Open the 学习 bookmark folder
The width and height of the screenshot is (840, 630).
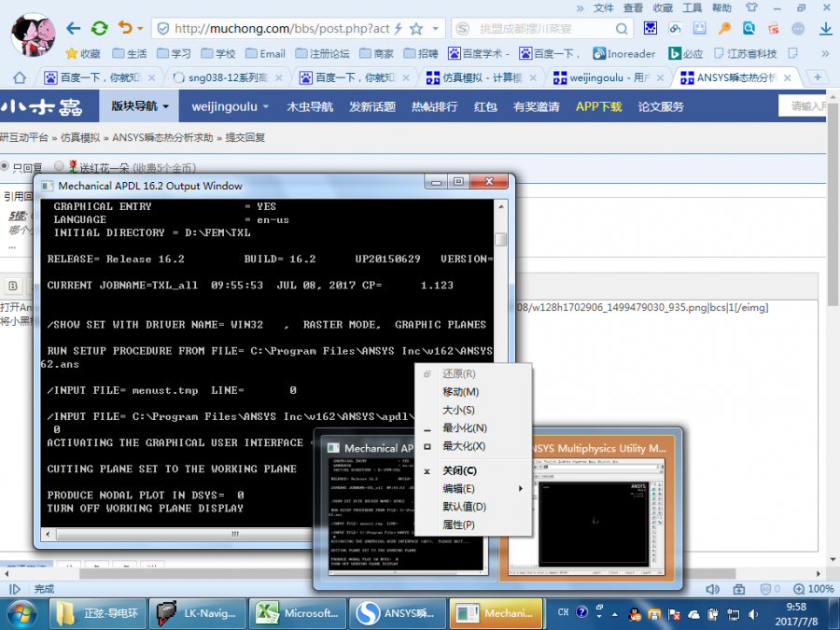(174, 53)
